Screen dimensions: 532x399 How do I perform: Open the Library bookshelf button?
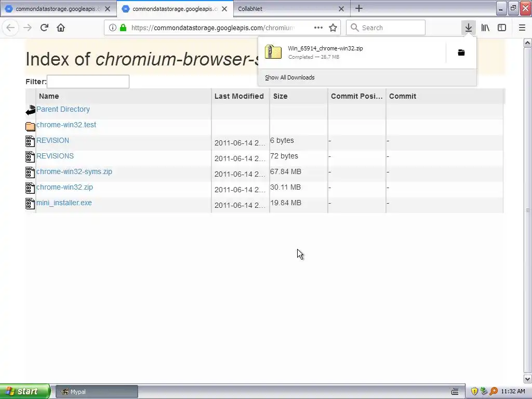(x=485, y=28)
